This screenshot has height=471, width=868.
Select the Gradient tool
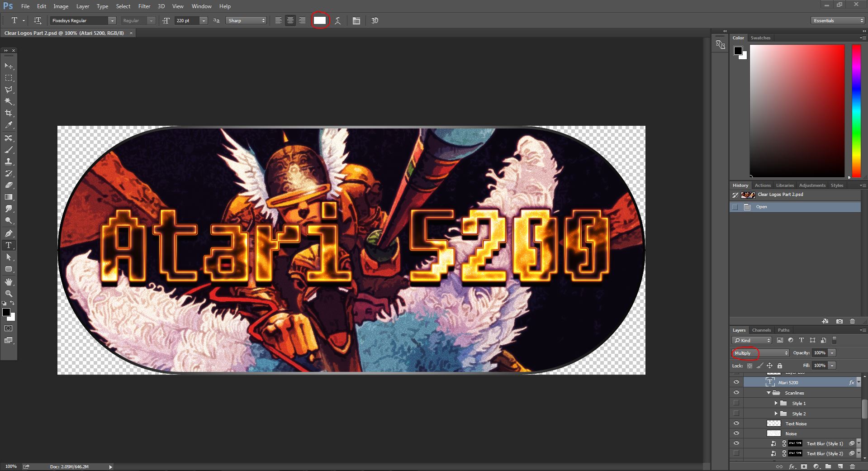pos(9,197)
